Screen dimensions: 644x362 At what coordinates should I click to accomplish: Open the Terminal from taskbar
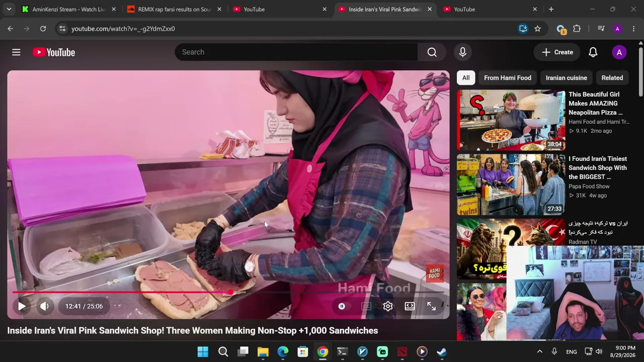coord(342,352)
